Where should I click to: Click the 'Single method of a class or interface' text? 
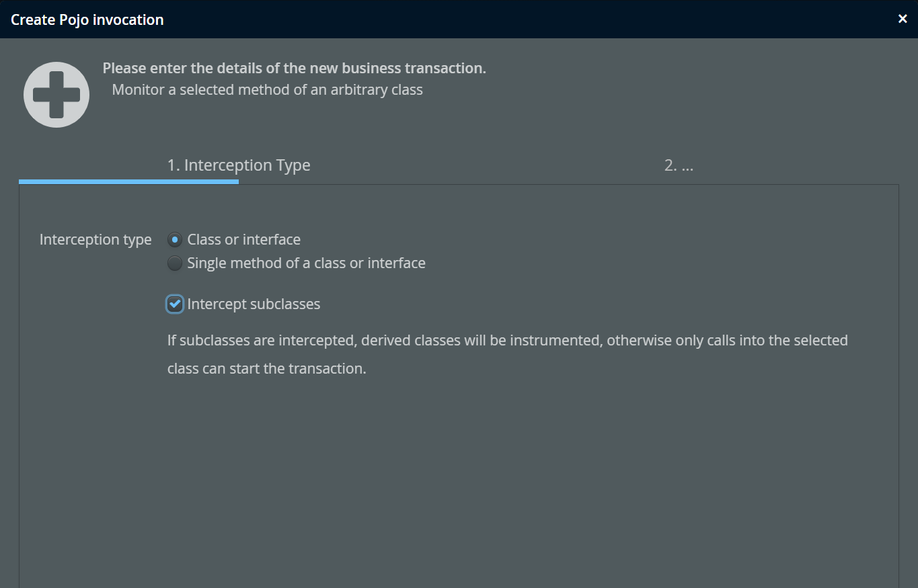pyautogui.click(x=306, y=263)
